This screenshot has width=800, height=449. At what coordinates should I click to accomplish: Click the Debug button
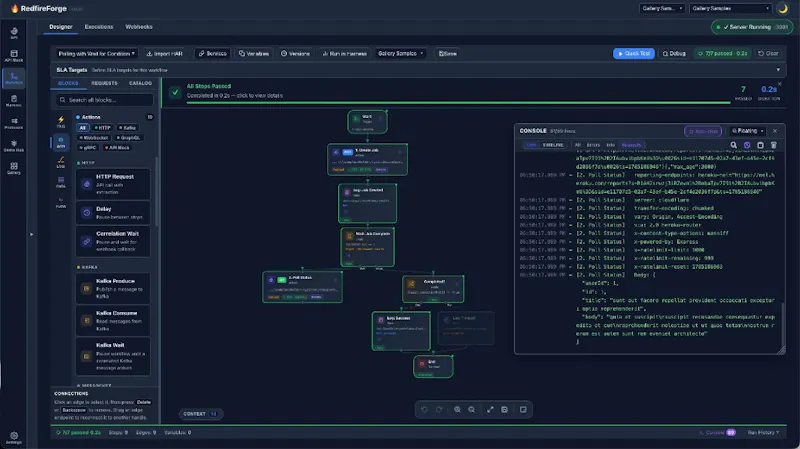pos(674,54)
